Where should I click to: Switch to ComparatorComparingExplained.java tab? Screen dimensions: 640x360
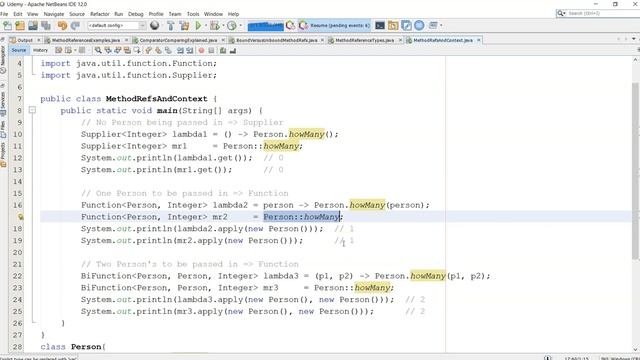[178, 40]
